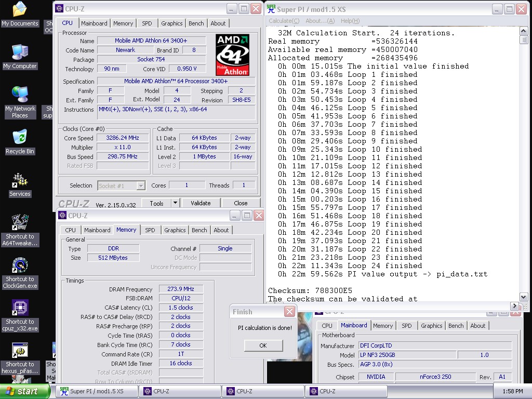Click the system tray clock 1:58 PM
Image resolution: width=532 pixels, height=399 pixels.
click(513, 391)
